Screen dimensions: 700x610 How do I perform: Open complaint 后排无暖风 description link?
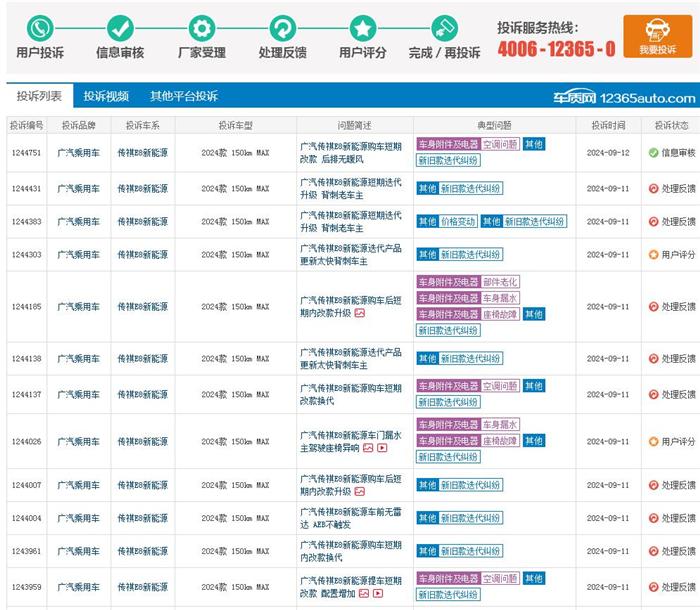pyautogui.click(x=351, y=153)
